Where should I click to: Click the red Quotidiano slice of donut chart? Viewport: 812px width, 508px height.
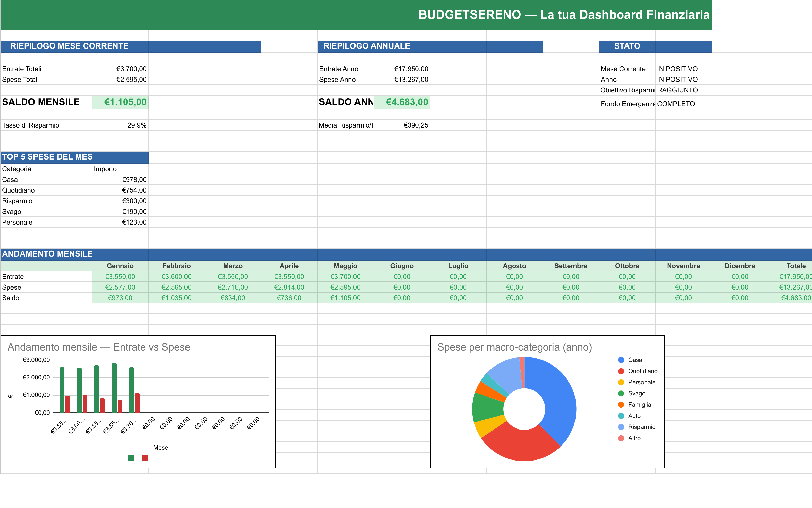tap(520, 445)
